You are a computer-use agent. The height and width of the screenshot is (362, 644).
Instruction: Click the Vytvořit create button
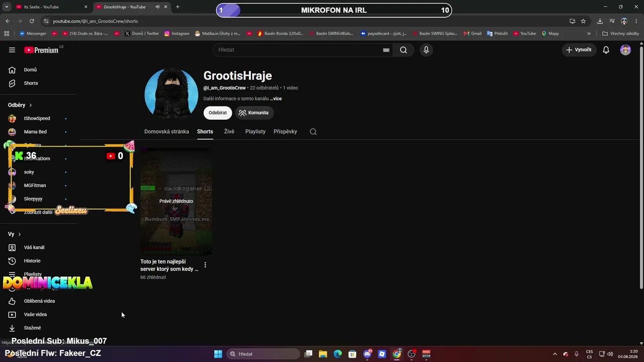(x=578, y=50)
